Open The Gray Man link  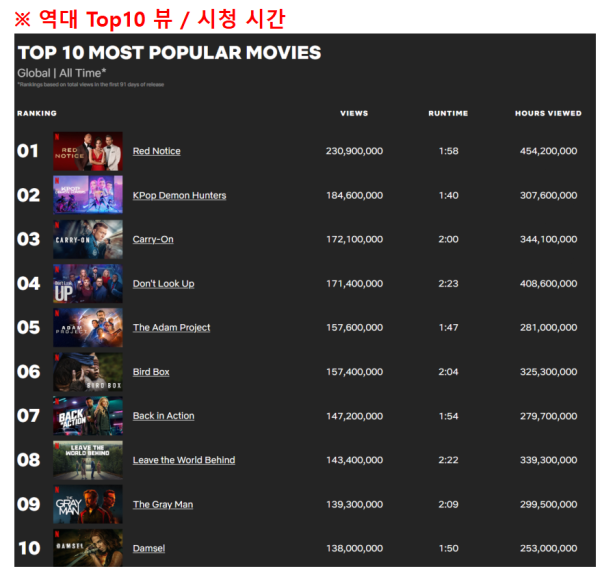163,505
